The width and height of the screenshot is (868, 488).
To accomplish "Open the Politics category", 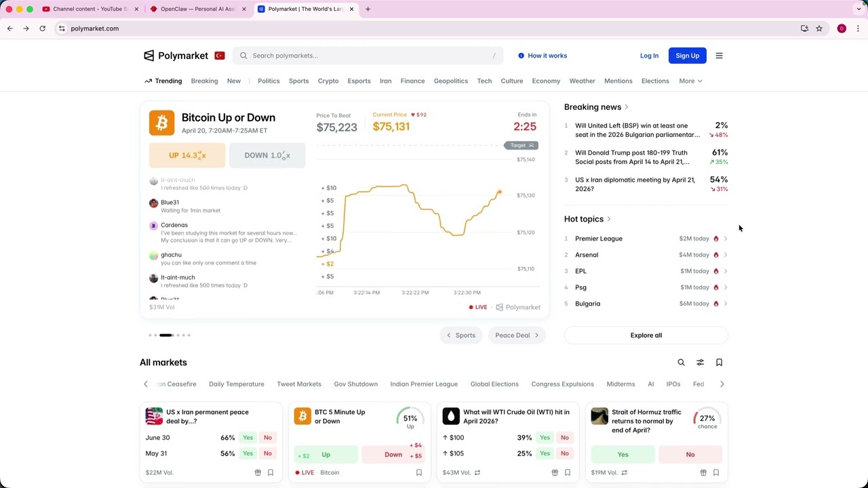I will (x=269, y=81).
